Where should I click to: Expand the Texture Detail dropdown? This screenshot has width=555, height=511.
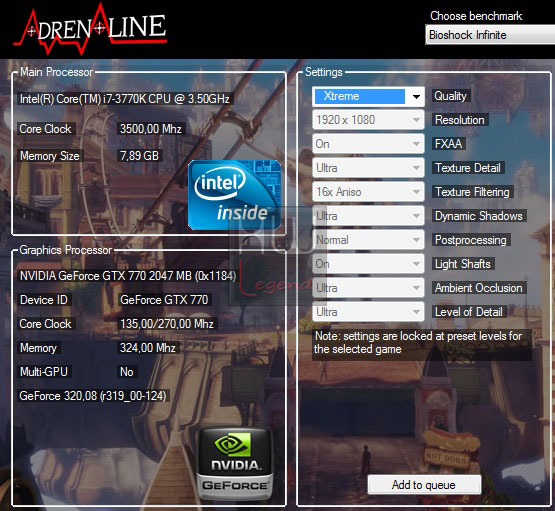click(x=368, y=168)
